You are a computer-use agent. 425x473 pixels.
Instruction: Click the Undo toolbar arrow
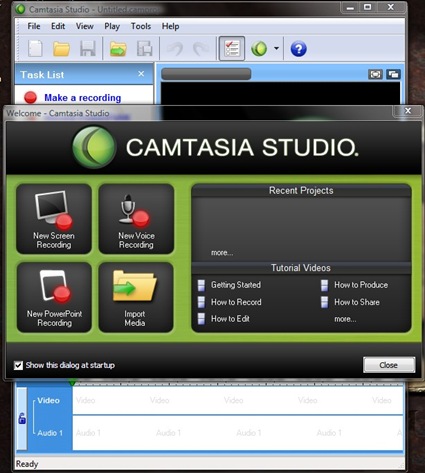tap(175, 49)
